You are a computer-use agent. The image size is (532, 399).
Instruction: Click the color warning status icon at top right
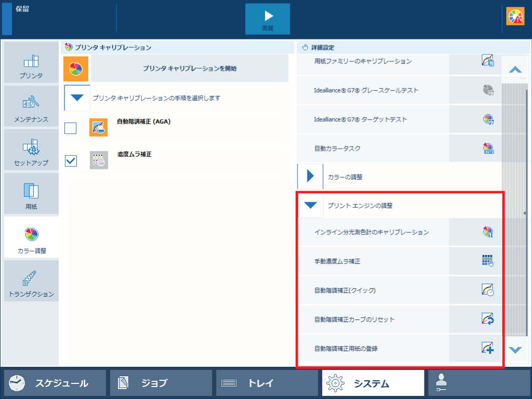point(515,16)
